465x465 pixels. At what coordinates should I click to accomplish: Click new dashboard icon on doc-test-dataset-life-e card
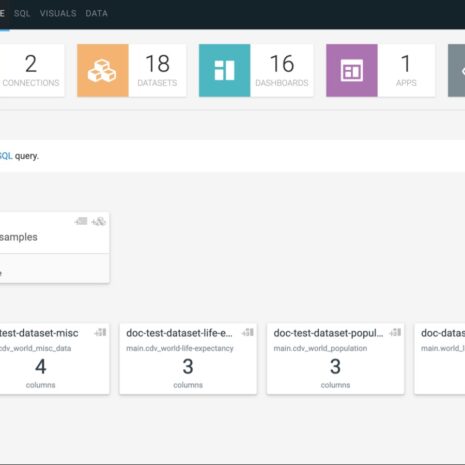pyautogui.click(x=248, y=332)
